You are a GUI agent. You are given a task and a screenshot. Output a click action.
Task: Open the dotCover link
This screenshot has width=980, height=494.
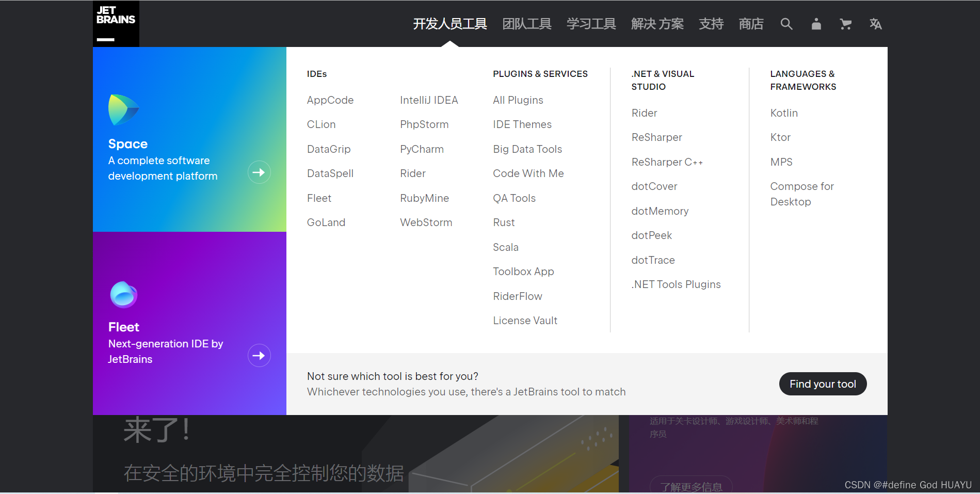click(x=654, y=186)
